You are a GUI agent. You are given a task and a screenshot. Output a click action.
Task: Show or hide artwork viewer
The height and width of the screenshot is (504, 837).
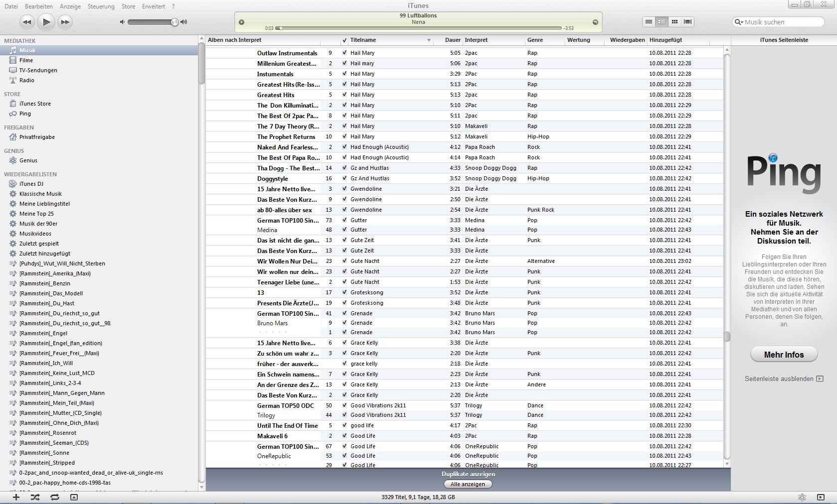click(x=74, y=497)
